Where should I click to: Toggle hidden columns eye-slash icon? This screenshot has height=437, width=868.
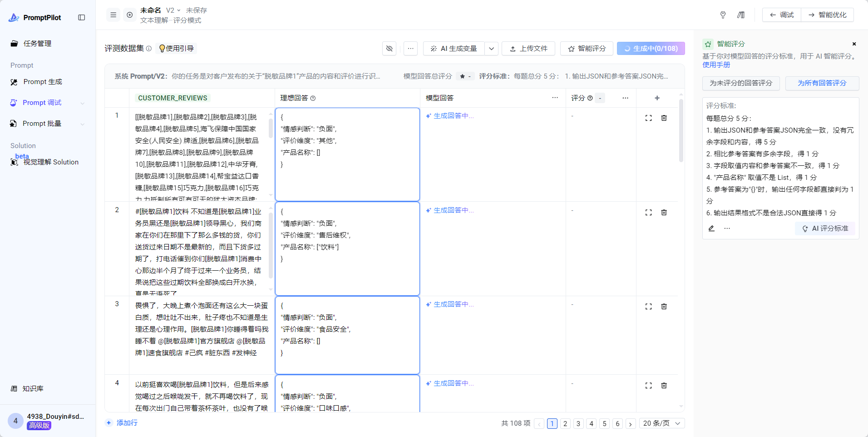point(390,49)
